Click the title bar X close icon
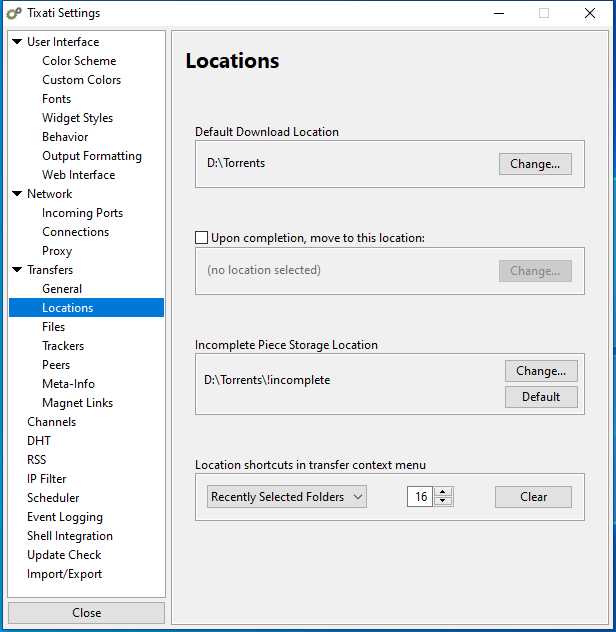The width and height of the screenshot is (616, 632). (x=590, y=13)
